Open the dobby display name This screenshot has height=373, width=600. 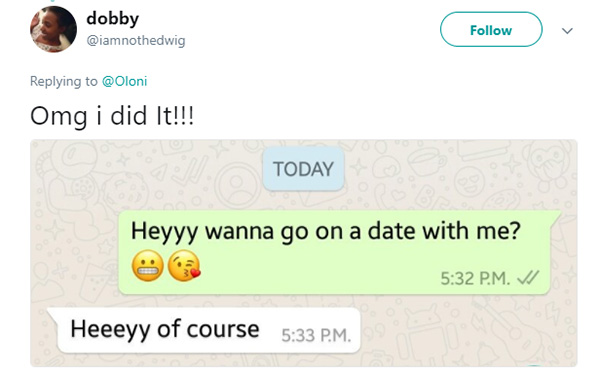coord(112,18)
